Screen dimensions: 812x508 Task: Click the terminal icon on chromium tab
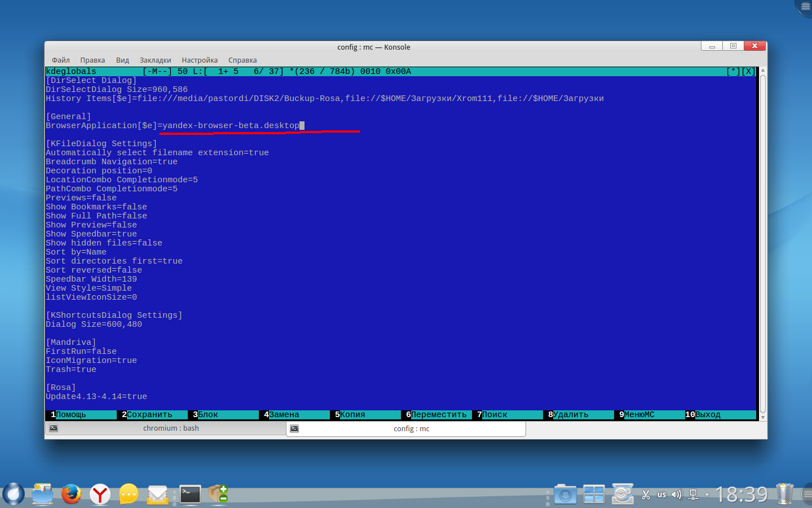[x=54, y=428]
